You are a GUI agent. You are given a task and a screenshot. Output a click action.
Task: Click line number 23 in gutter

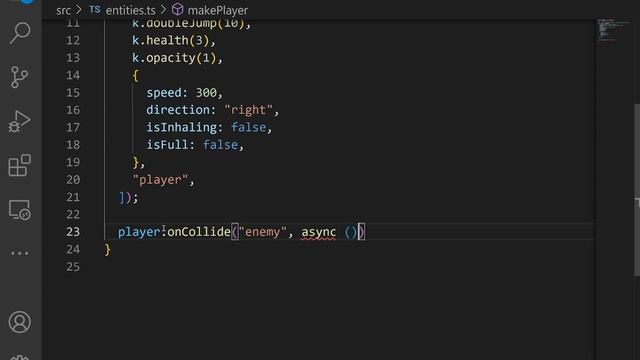point(73,232)
